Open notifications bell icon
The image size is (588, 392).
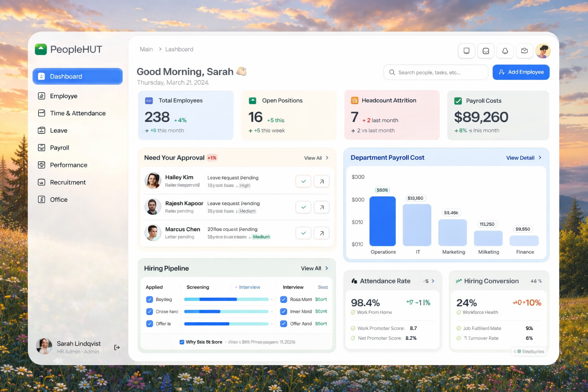pos(505,51)
